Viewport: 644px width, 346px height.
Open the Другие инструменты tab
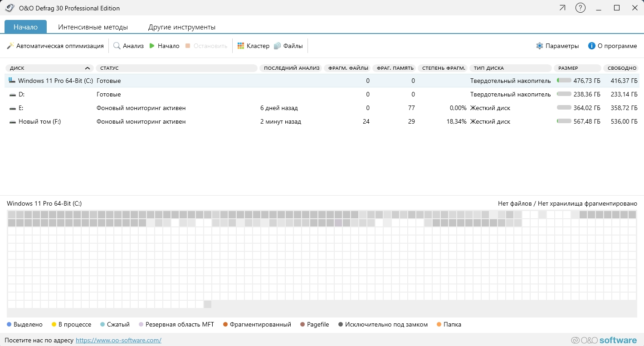[x=181, y=27]
